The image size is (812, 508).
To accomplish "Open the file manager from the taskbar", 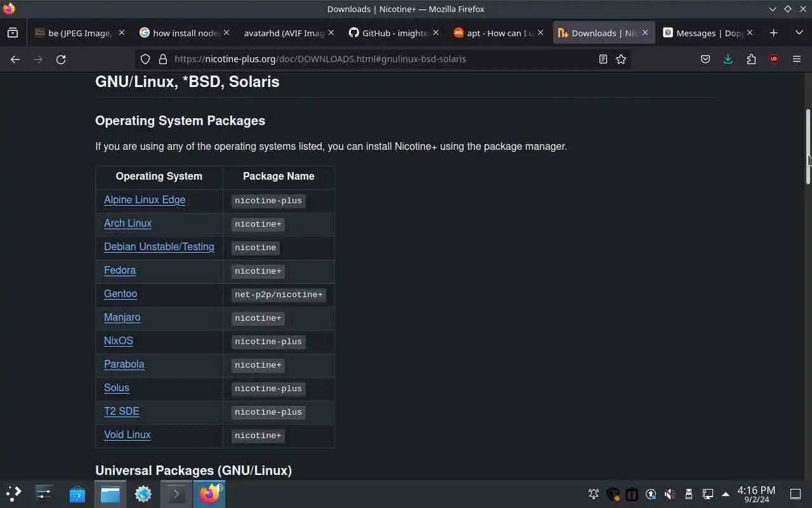I will click(110, 493).
